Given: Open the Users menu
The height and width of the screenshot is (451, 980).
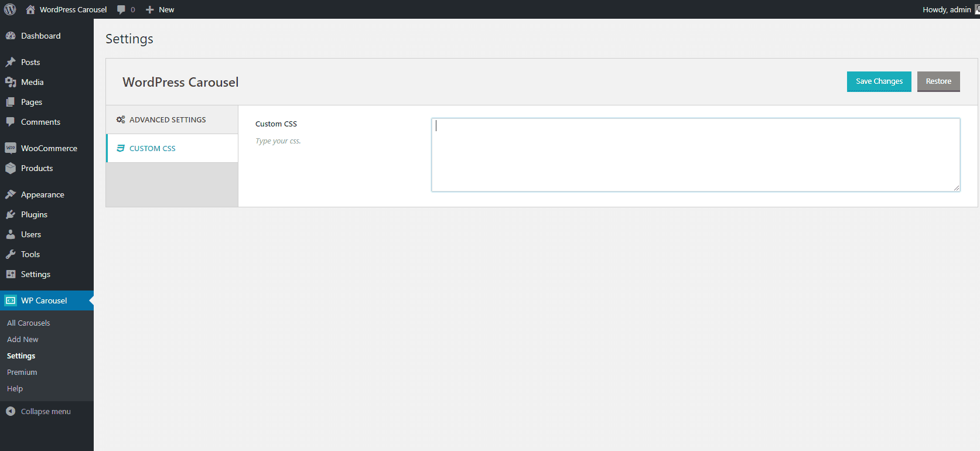Looking at the screenshot, I should [47, 234].
